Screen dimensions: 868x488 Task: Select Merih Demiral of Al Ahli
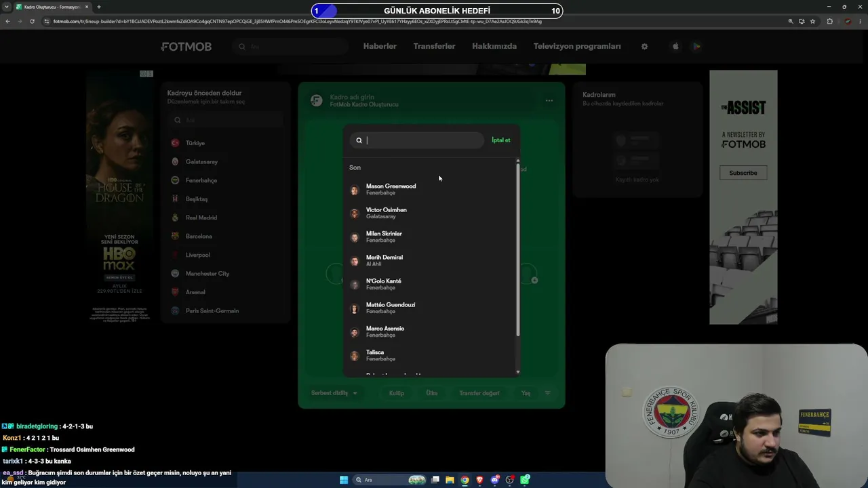point(431,261)
